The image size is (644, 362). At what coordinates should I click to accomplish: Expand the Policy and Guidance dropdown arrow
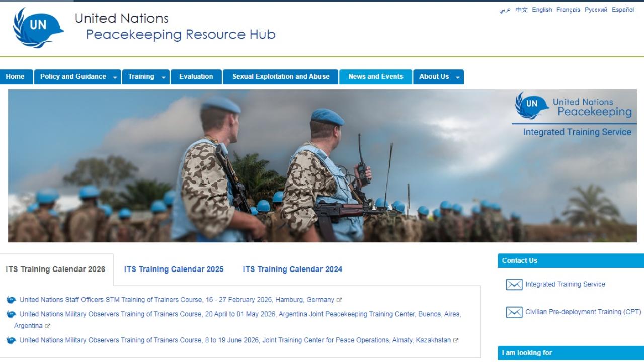point(115,77)
